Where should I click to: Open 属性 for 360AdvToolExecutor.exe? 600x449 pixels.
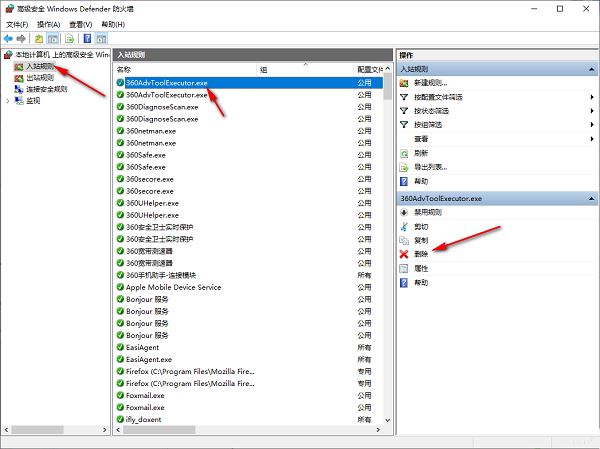coord(421,269)
